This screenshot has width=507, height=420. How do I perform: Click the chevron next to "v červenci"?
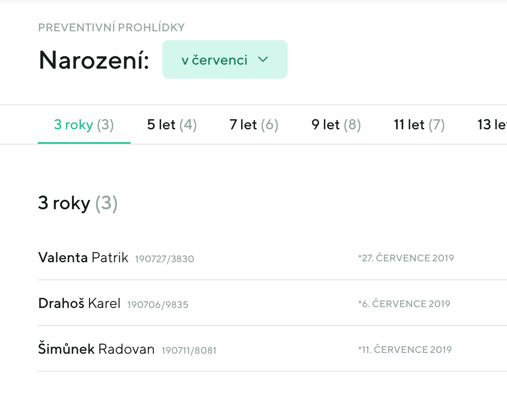tap(263, 59)
